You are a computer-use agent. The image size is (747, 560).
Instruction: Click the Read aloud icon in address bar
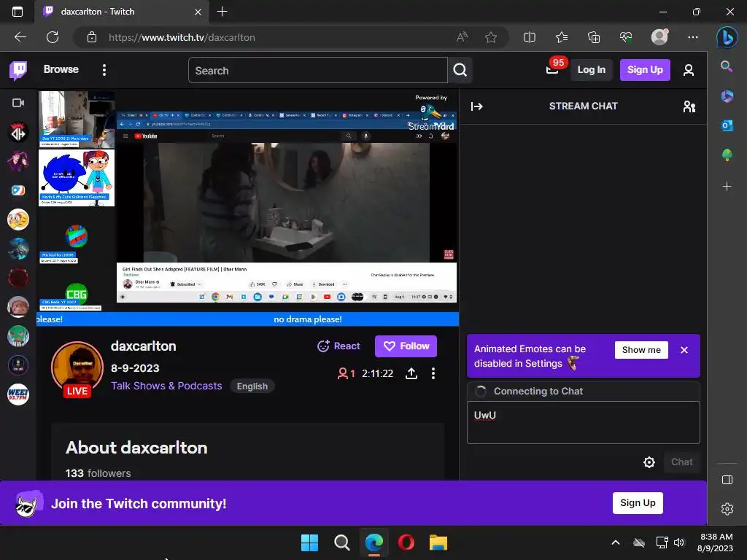click(462, 37)
